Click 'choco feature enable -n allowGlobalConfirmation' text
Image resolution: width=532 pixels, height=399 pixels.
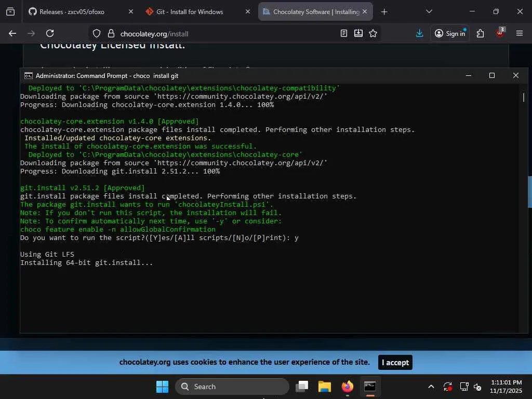coord(118,229)
